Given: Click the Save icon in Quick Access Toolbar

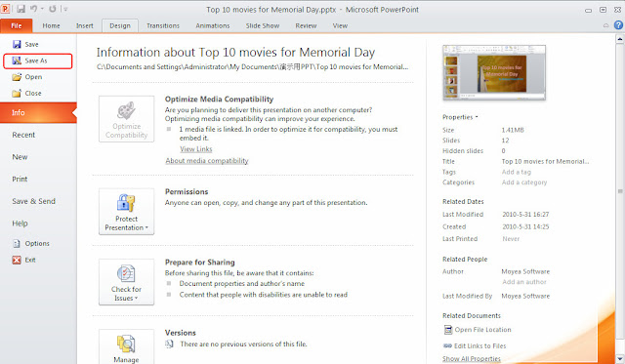Looking at the screenshot, I should point(21,9).
